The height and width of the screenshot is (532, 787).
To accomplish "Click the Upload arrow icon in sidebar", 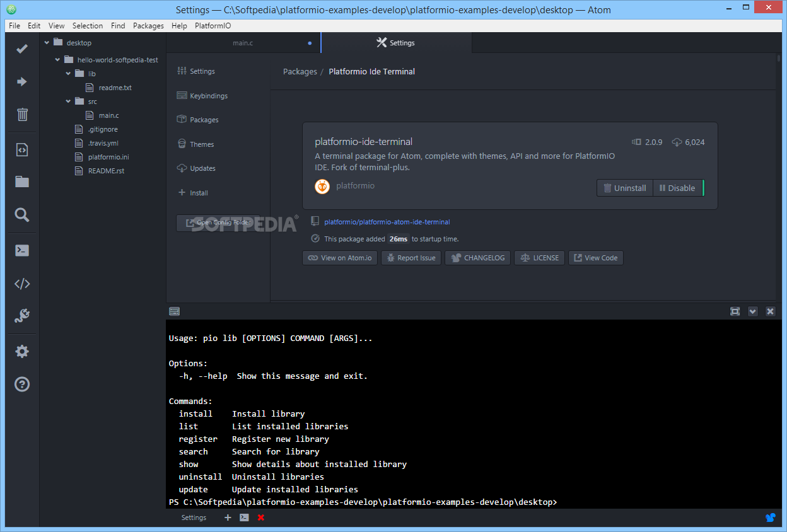I will click(22, 81).
